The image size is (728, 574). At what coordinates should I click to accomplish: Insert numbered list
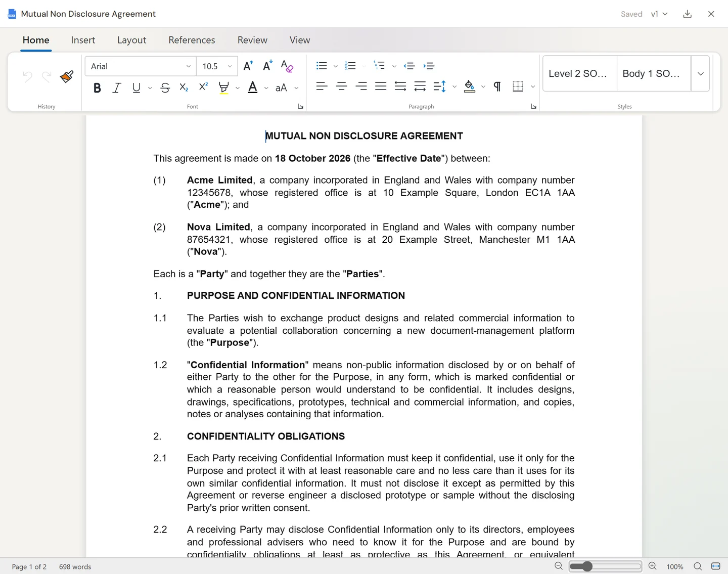click(x=350, y=66)
